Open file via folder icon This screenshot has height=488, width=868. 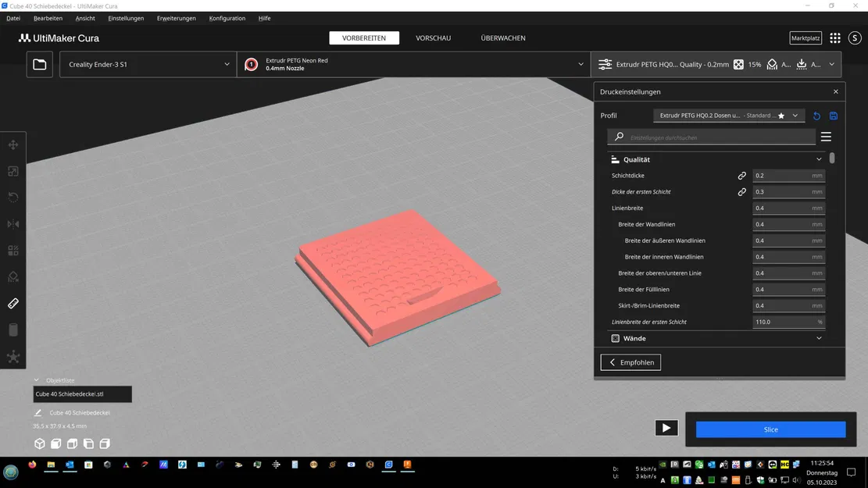39,64
